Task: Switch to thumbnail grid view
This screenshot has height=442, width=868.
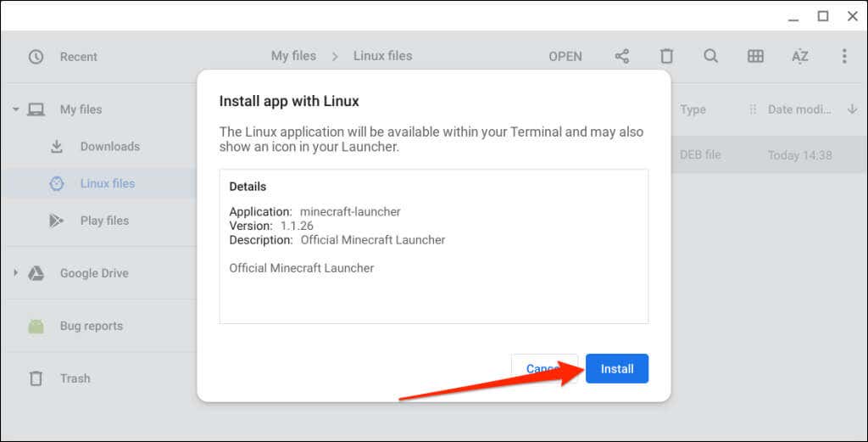Action: coord(755,56)
